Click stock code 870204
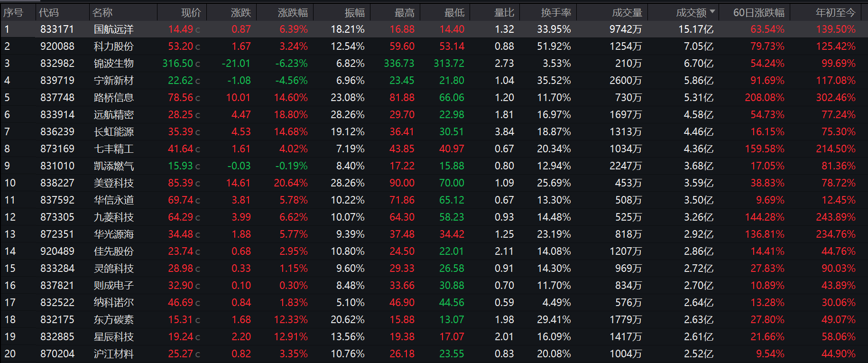 click(x=57, y=354)
